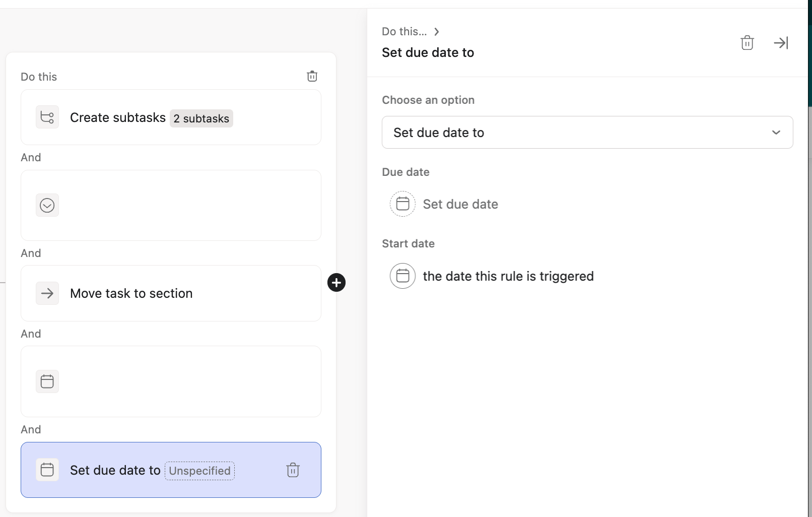
Task: Click the calendar icon under Start date
Action: pyautogui.click(x=402, y=276)
